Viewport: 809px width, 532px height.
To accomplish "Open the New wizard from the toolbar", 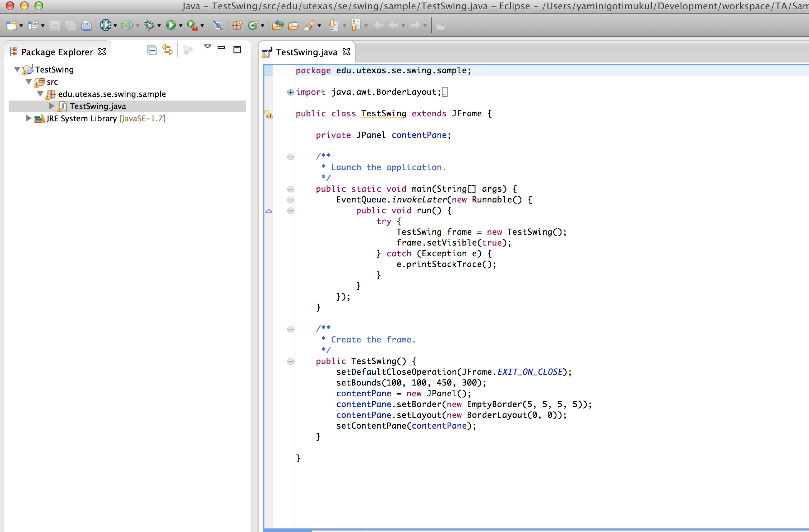I will 11,25.
